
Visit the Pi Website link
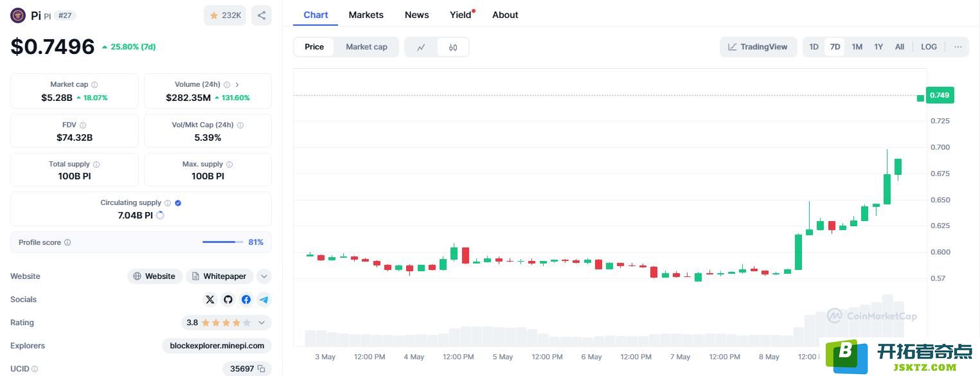pos(155,276)
